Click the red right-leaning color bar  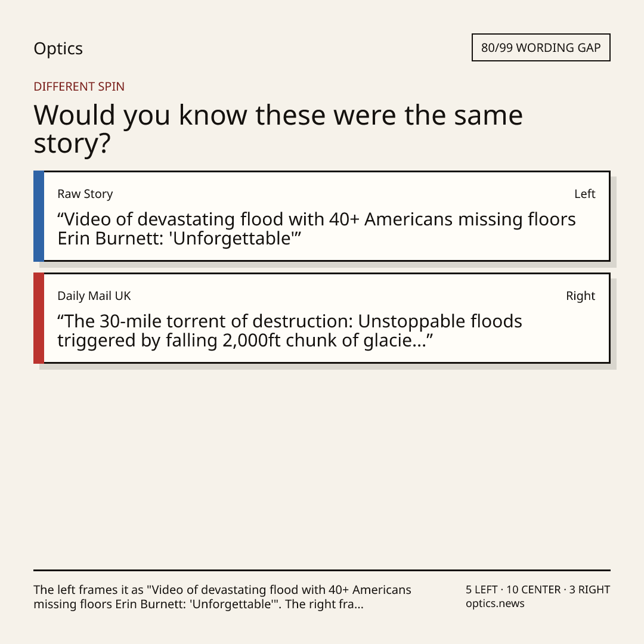click(39, 318)
